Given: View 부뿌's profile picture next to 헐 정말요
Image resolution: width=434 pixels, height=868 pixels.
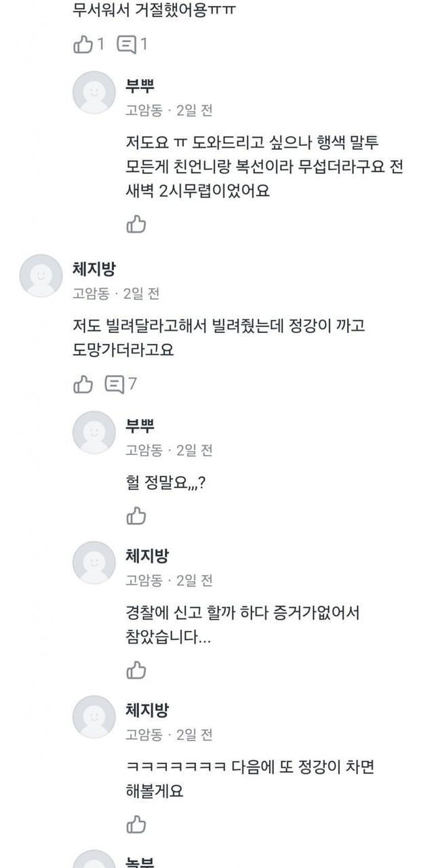Looking at the screenshot, I should tap(94, 432).
